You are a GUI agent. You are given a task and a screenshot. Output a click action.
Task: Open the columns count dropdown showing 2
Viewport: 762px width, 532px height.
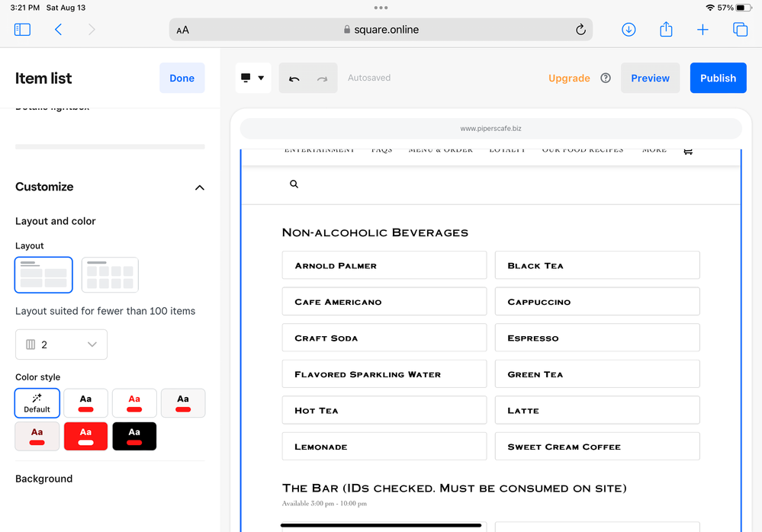click(x=61, y=345)
